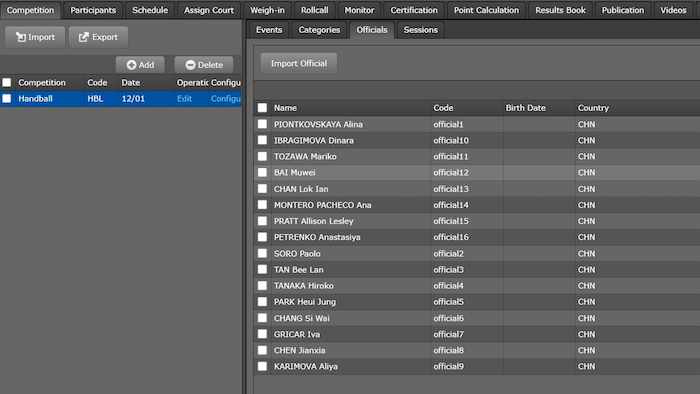Screen dimensions: 700x394
Task: Click the name GRICAR Iva
Action: pyautogui.click(x=297, y=334)
